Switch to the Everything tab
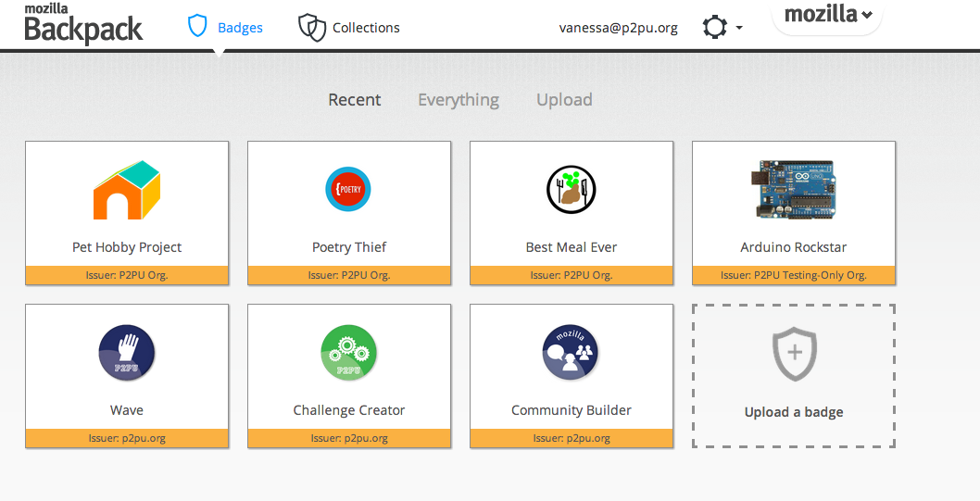 [459, 100]
